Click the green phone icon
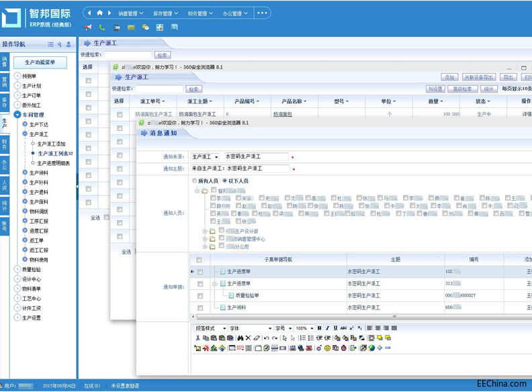Image resolution: width=532 pixels, height=392 pixels. point(102,28)
